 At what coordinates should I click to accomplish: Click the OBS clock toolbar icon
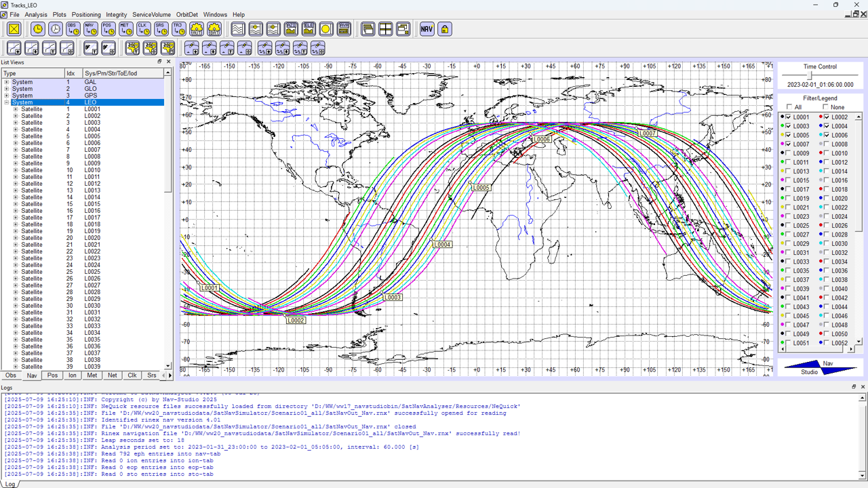(73, 29)
